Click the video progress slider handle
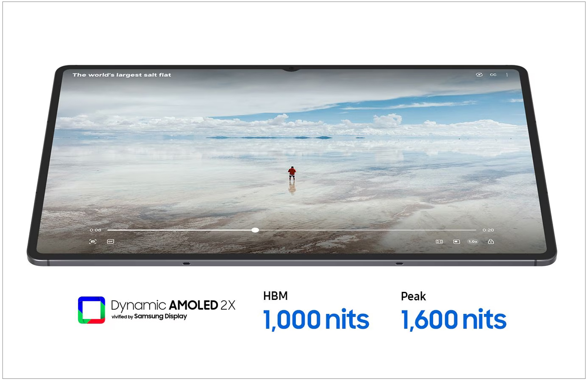 [x=255, y=230]
